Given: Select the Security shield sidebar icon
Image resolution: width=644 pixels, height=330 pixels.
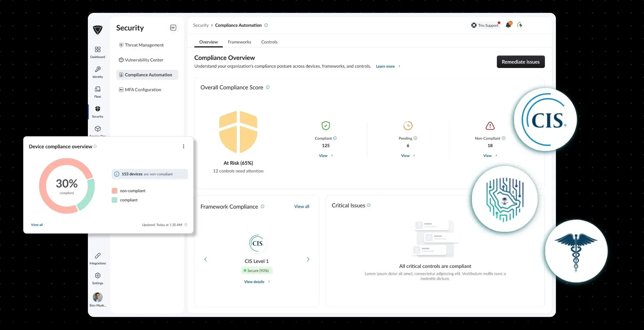Looking at the screenshot, I should pos(98,109).
